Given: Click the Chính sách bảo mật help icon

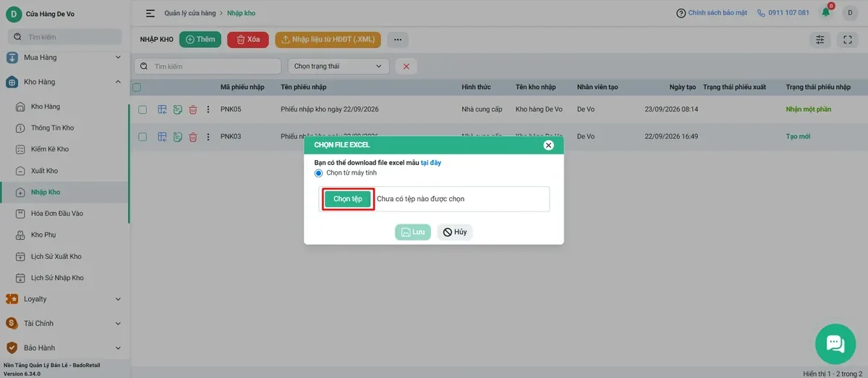Looking at the screenshot, I should [681, 13].
